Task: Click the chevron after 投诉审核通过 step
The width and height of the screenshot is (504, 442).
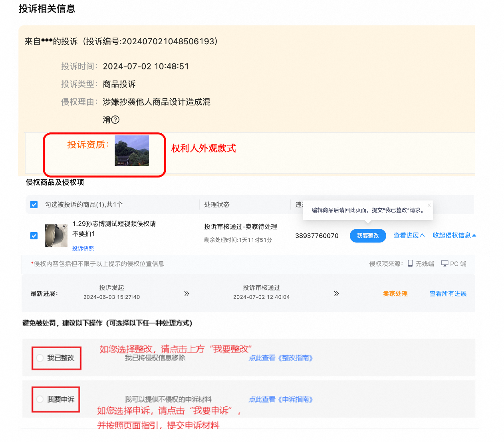Action: pos(336,294)
